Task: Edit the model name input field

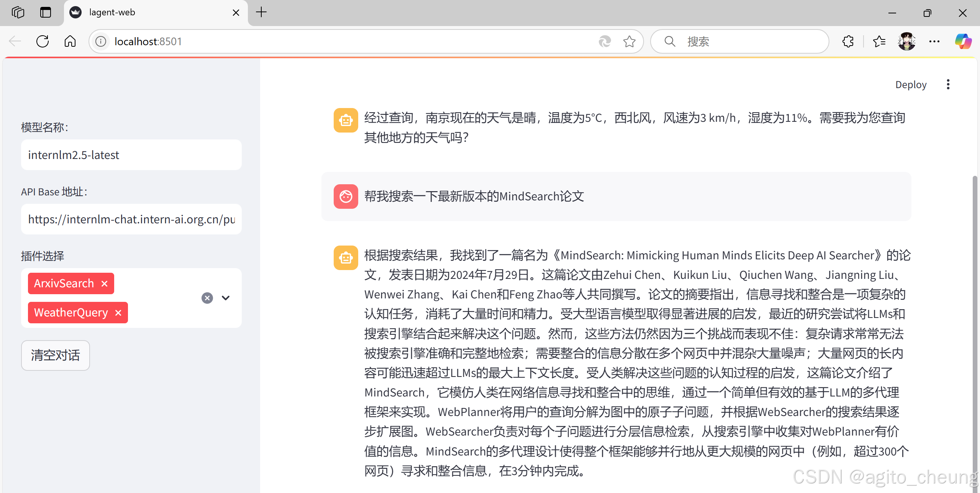Action: pyautogui.click(x=131, y=155)
